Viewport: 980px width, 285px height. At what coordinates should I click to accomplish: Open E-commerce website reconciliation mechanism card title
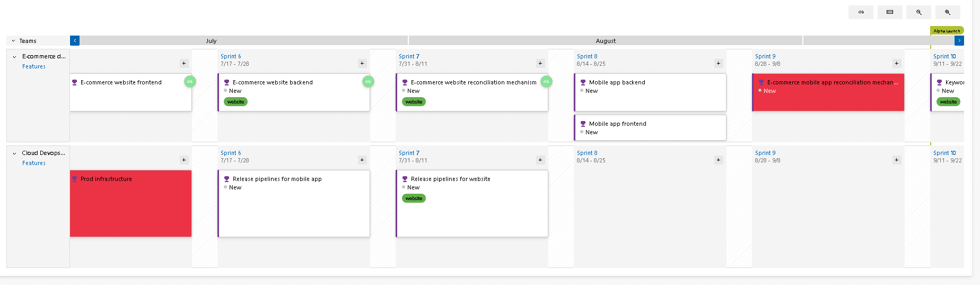[x=474, y=82]
